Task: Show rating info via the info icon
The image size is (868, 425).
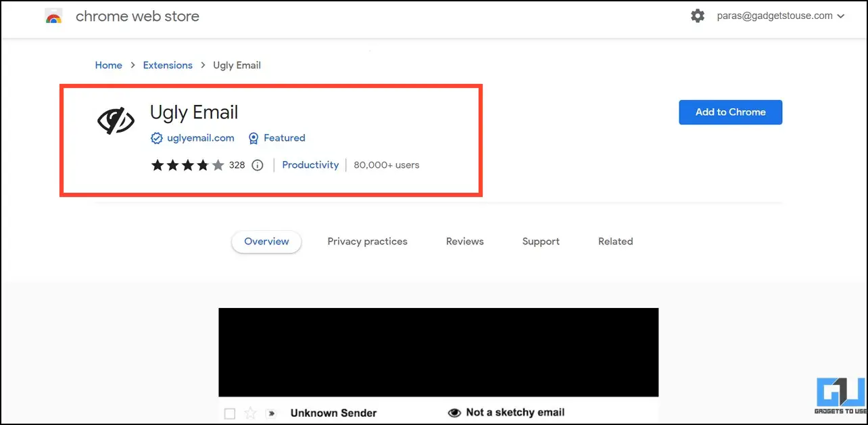Action: tap(257, 164)
